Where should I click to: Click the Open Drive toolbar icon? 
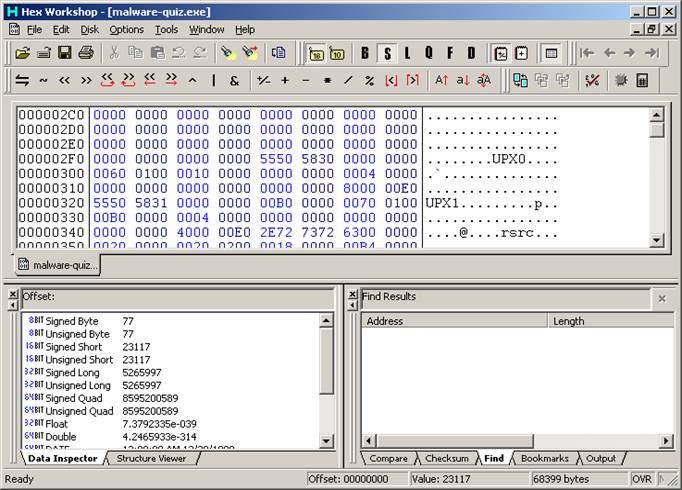pos(44,53)
